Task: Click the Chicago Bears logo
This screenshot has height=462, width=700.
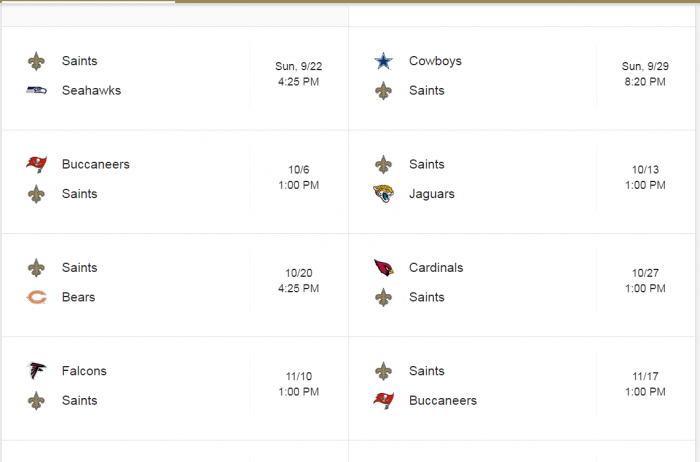Action: click(x=37, y=297)
